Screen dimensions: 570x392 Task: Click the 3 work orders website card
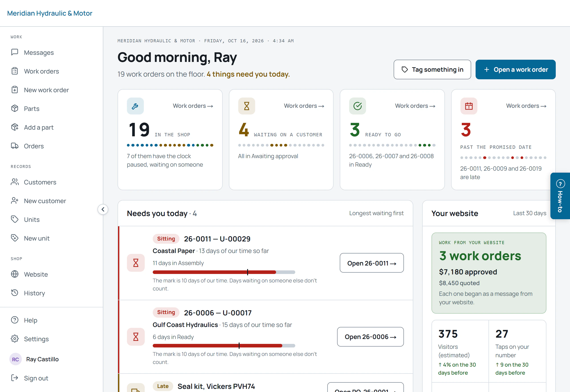[489, 273]
